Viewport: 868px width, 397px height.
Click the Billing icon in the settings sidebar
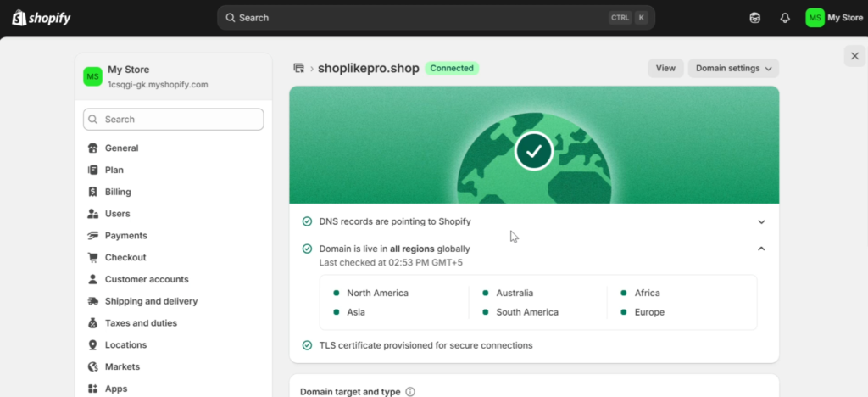(93, 192)
